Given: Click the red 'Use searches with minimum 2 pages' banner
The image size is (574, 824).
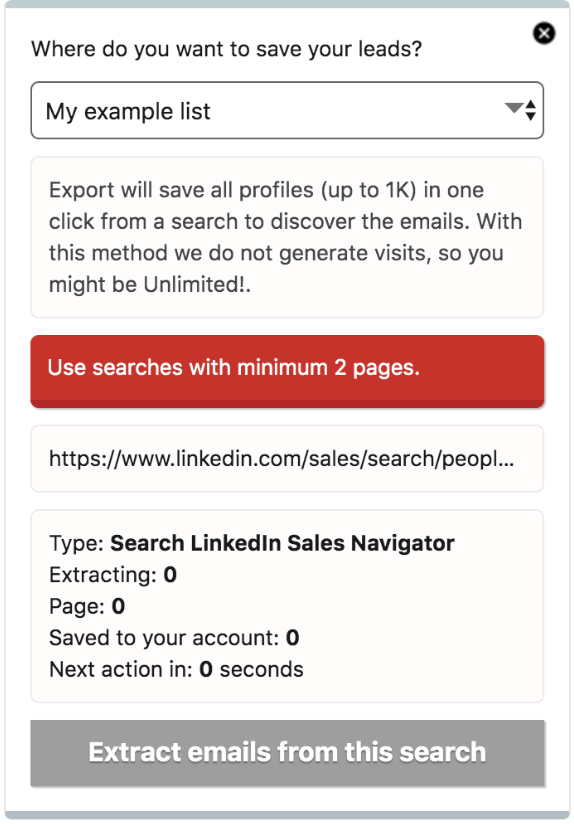Looking at the screenshot, I should (287, 371).
